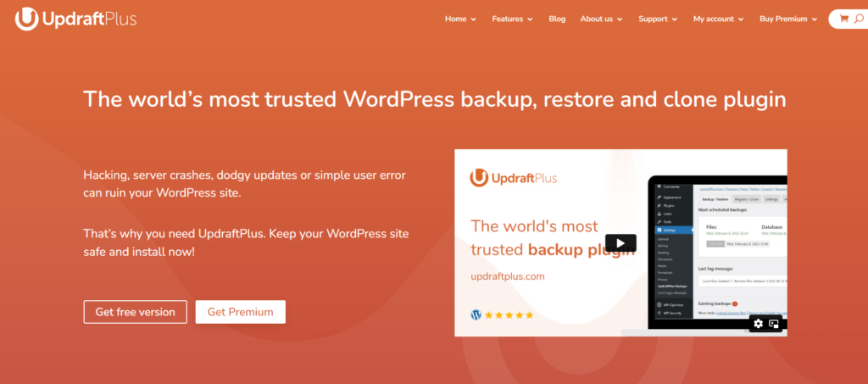Open the About us menu
Image resolution: width=868 pixels, height=384 pixels.
point(601,19)
